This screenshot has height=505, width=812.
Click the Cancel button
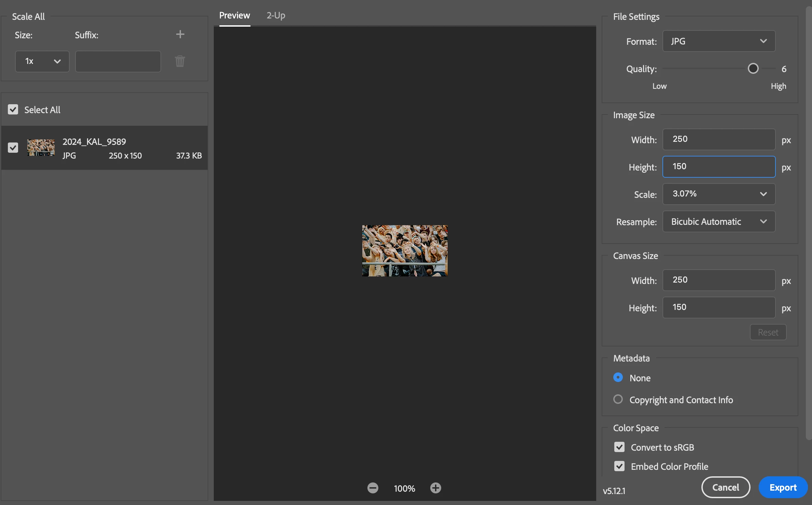point(725,487)
